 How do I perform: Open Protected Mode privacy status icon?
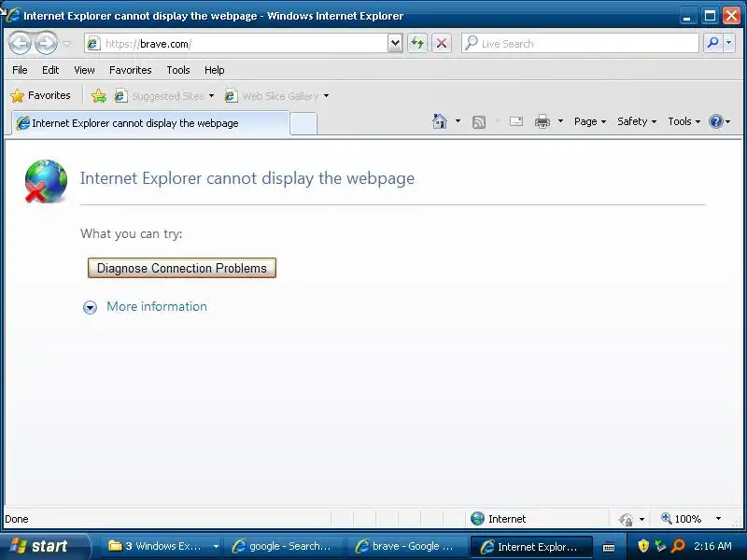[626, 519]
